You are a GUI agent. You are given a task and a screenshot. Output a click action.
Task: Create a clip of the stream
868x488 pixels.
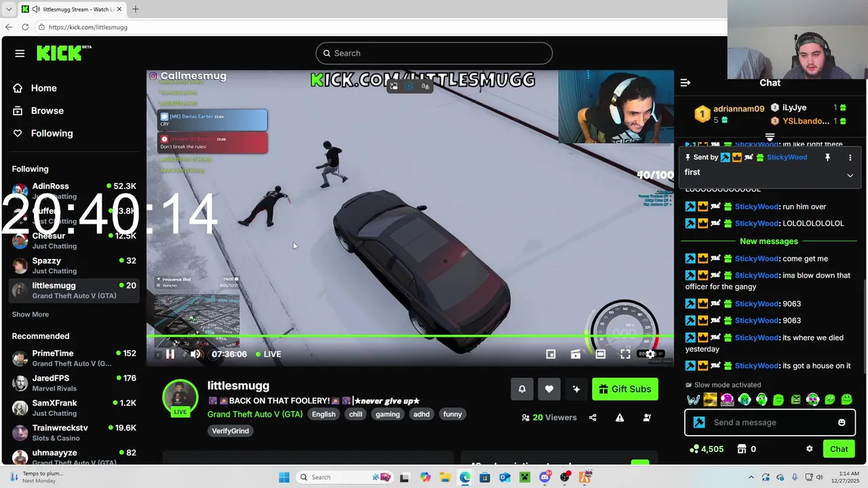click(x=576, y=354)
